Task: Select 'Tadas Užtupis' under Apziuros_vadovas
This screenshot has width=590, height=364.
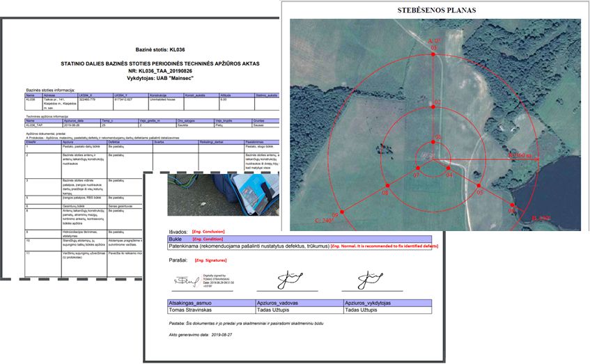Action: click(273, 310)
